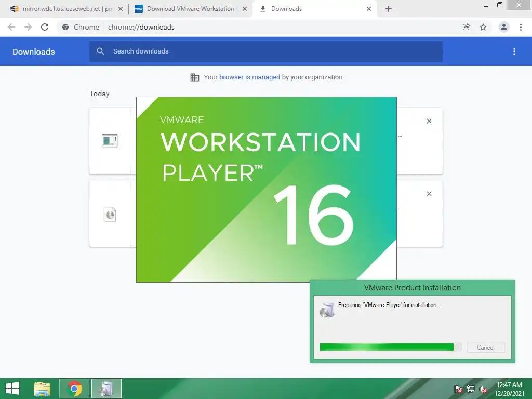Viewport: 532px width, 399px height.
Task: Click the Search downloads field
Action: point(266,51)
